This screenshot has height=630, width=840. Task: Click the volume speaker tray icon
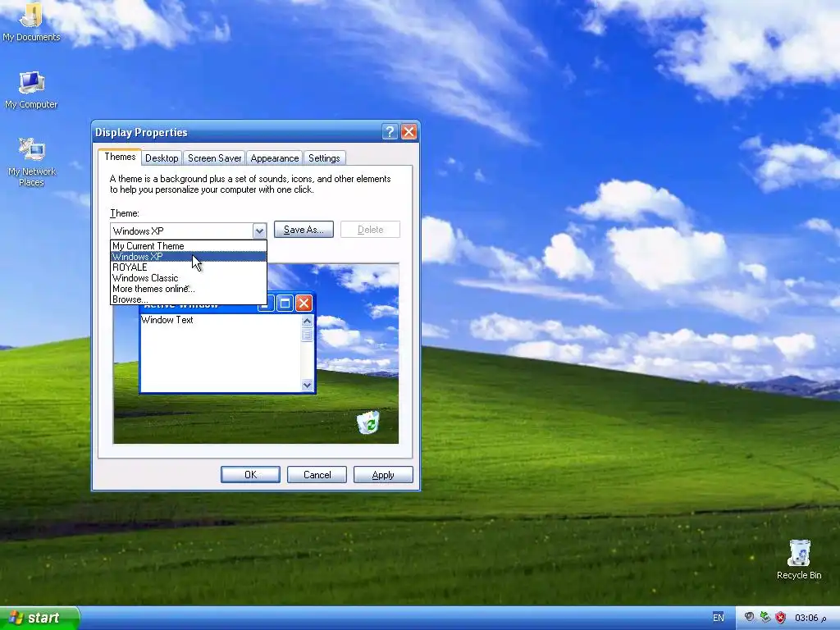click(750, 617)
